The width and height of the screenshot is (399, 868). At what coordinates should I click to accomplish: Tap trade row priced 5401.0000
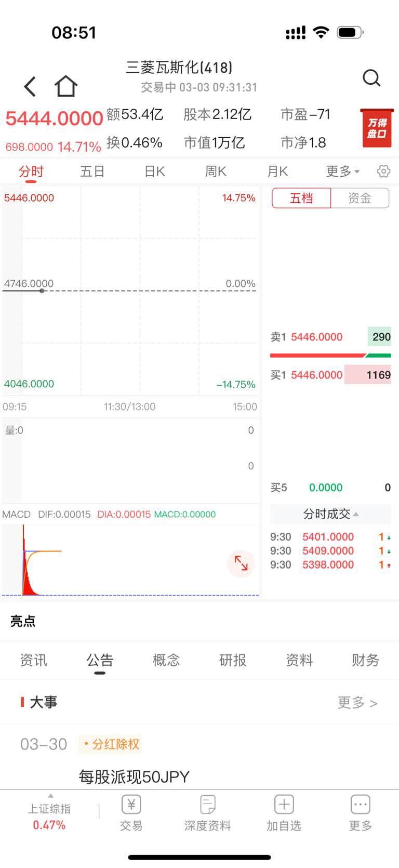coord(330,537)
